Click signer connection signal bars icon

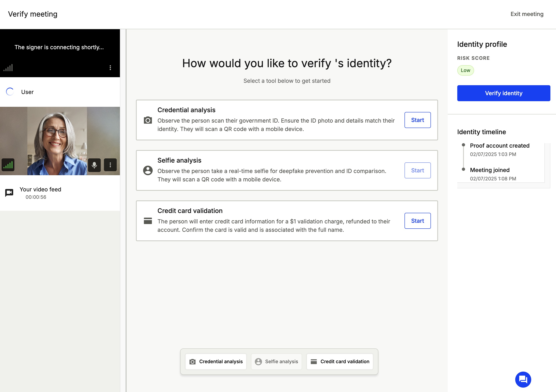[8, 68]
